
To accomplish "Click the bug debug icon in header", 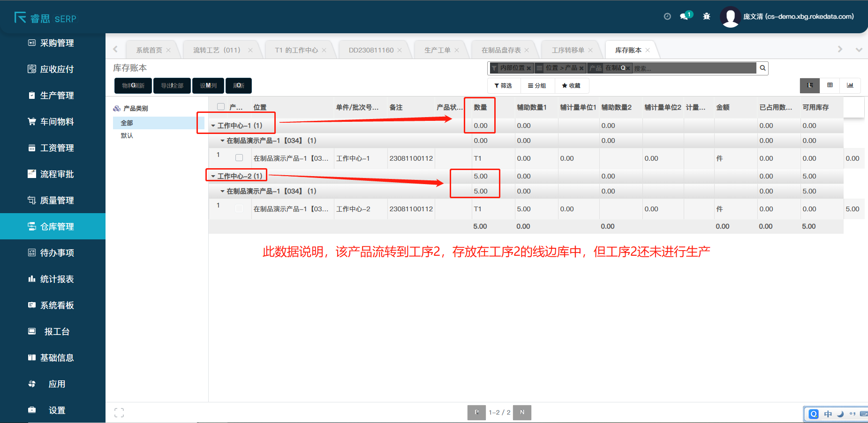I will 706,16.
